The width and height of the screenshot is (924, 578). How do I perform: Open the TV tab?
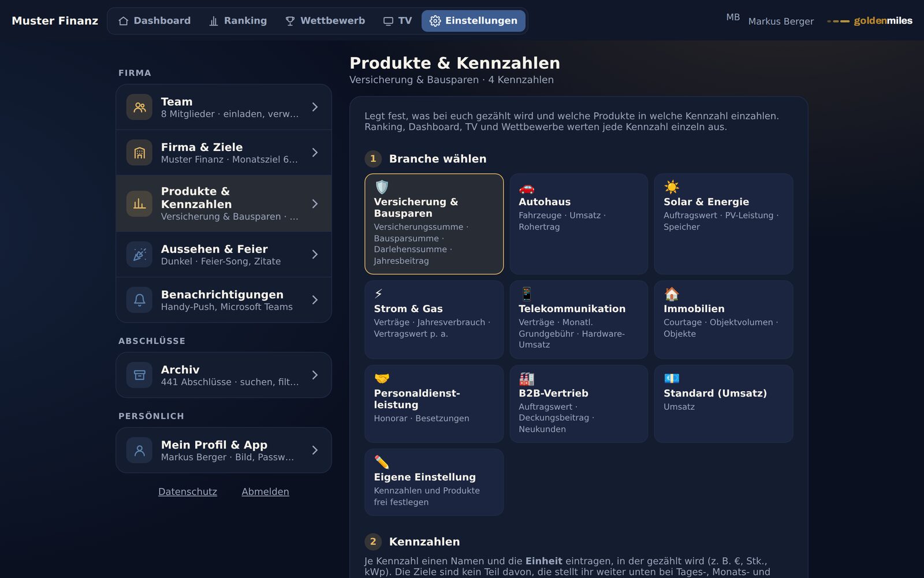397,21
